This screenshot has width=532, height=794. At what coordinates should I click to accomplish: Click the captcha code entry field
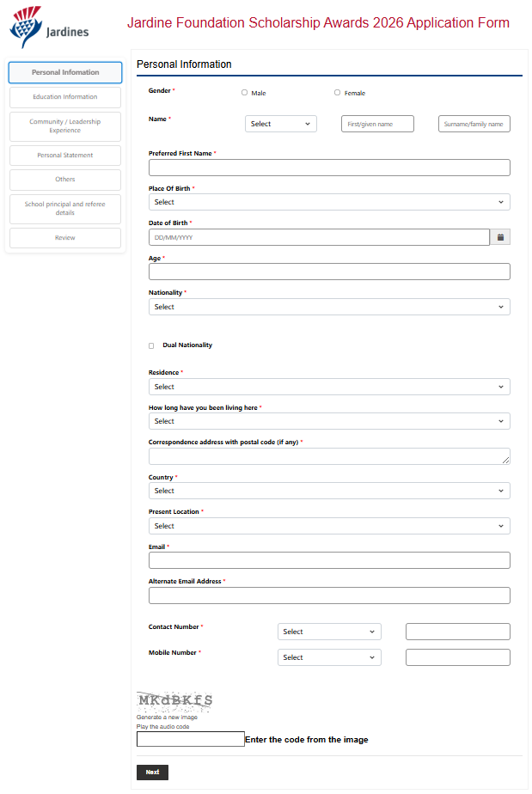tap(190, 739)
